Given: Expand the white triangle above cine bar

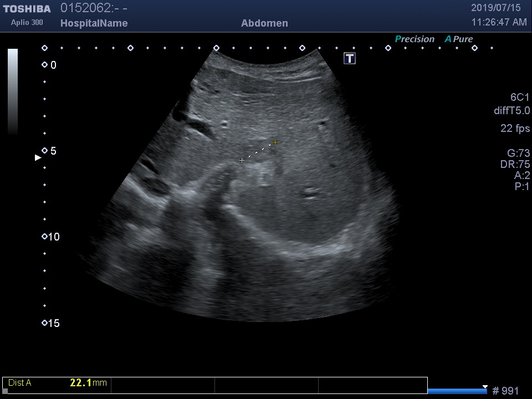Looking at the screenshot, I should pos(485,387).
